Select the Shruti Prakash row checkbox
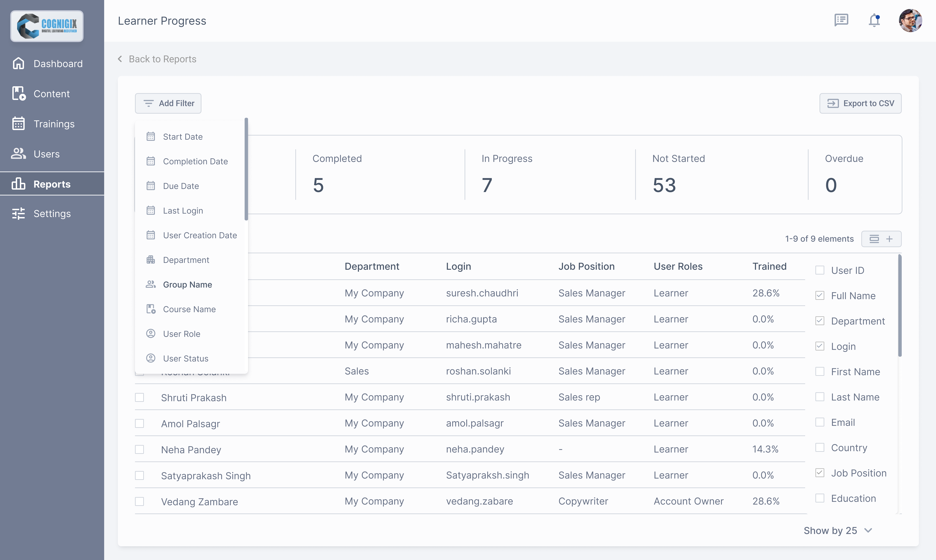 click(x=139, y=397)
